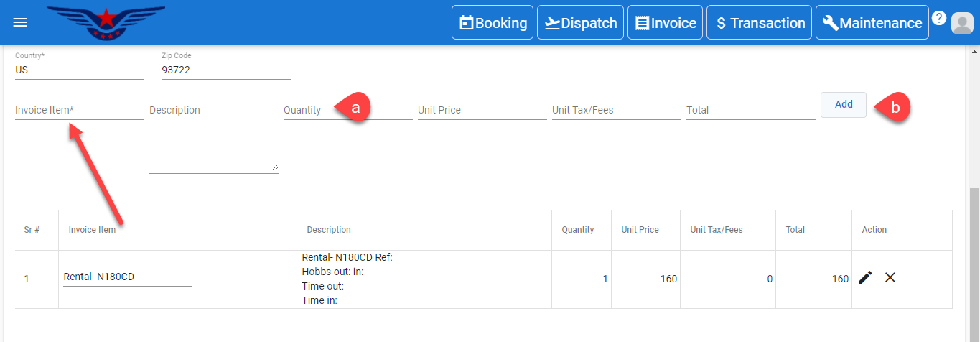Go to the Booking section

coord(493,23)
